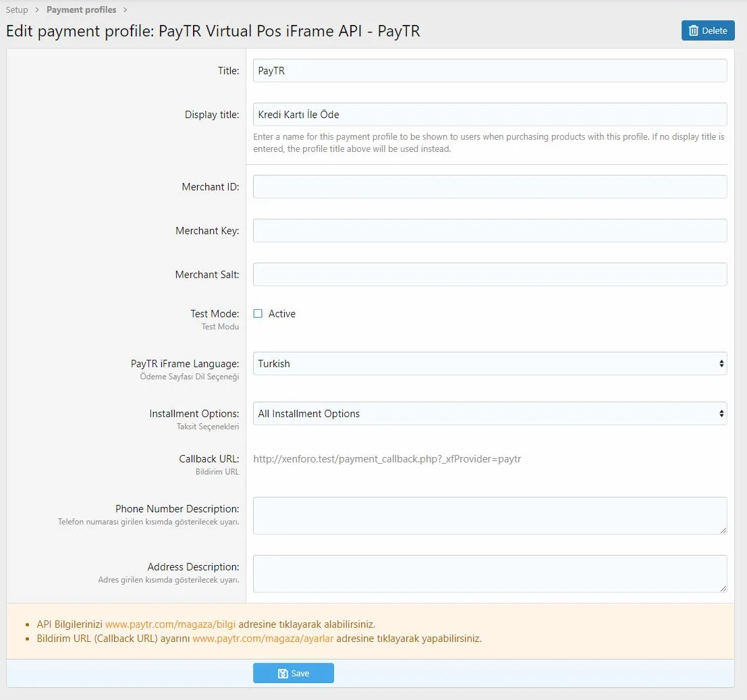Focus the Merchant Key input field
747x700 pixels.
pos(490,231)
